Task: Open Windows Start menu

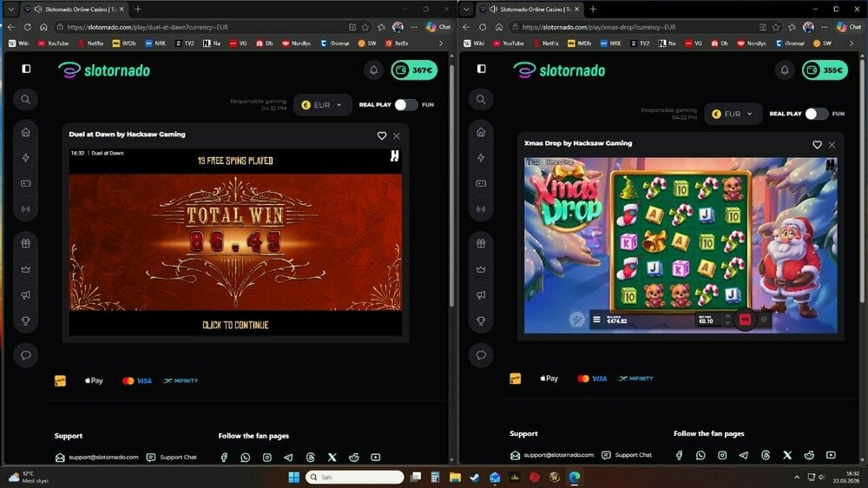Action: pos(294,477)
